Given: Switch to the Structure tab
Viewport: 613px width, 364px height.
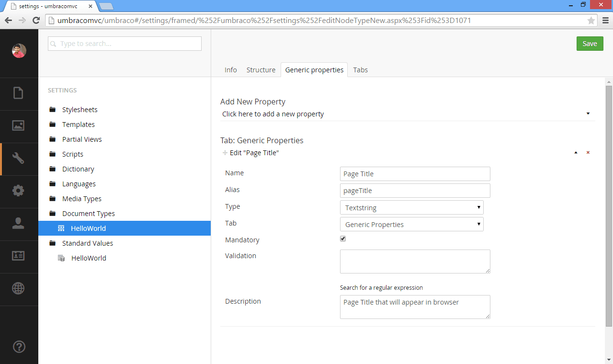Looking at the screenshot, I should (x=261, y=69).
